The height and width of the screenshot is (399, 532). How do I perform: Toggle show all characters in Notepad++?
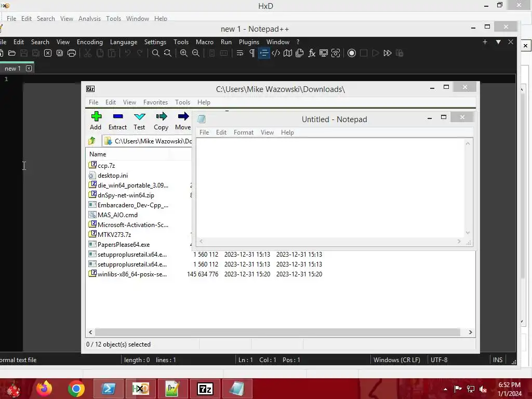(252, 53)
